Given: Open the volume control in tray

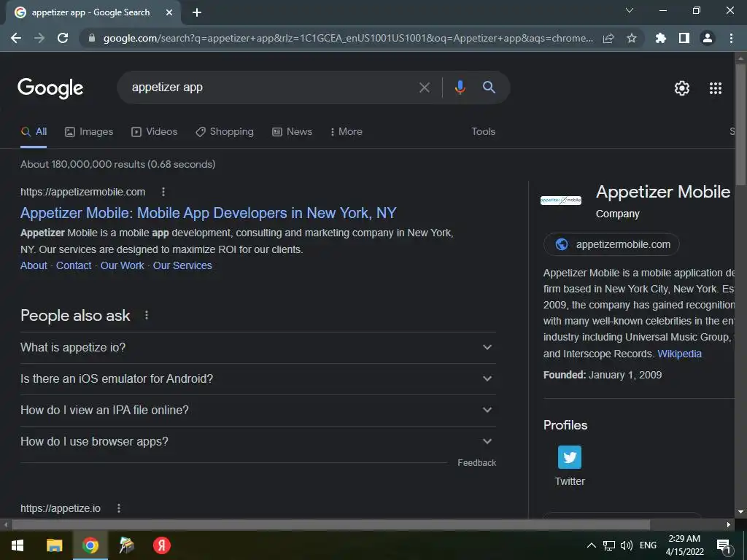Looking at the screenshot, I should click(627, 545).
